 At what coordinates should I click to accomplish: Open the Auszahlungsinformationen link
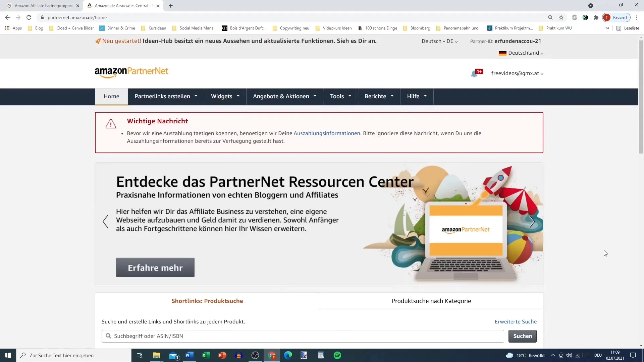(327, 133)
